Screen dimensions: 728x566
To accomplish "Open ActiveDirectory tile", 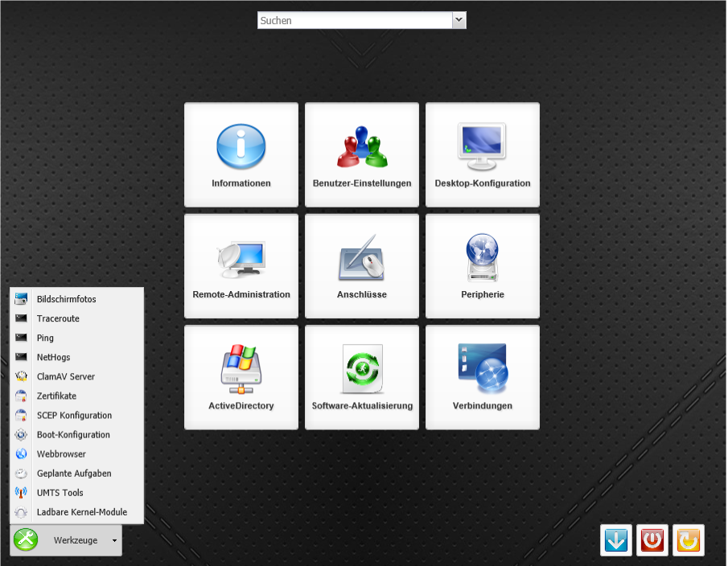I will pyautogui.click(x=241, y=378).
